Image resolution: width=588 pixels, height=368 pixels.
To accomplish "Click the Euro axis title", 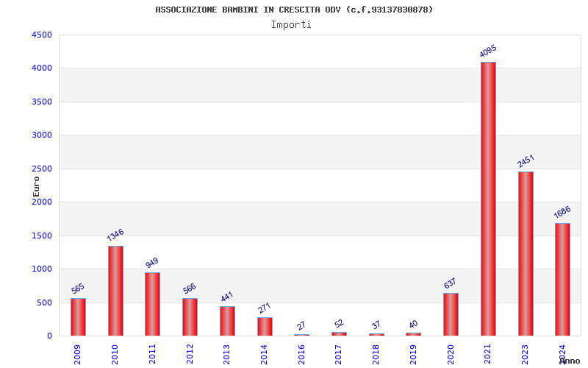I will point(36,187).
